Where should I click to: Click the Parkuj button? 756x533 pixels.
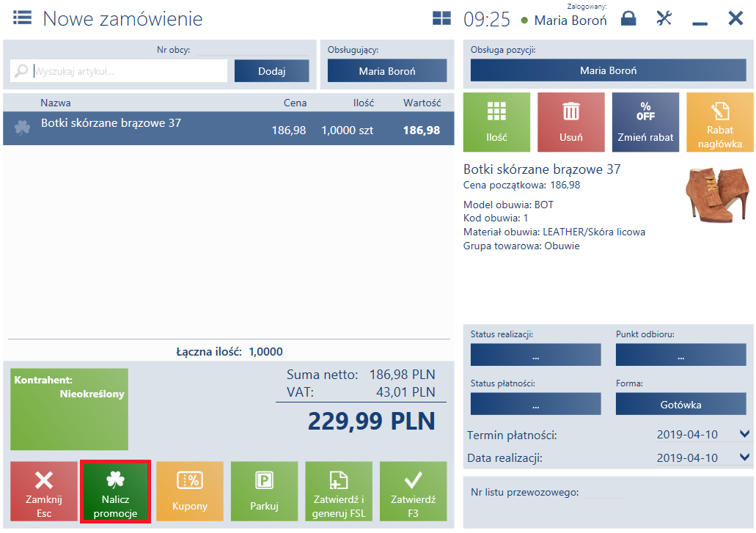[x=264, y=491]
